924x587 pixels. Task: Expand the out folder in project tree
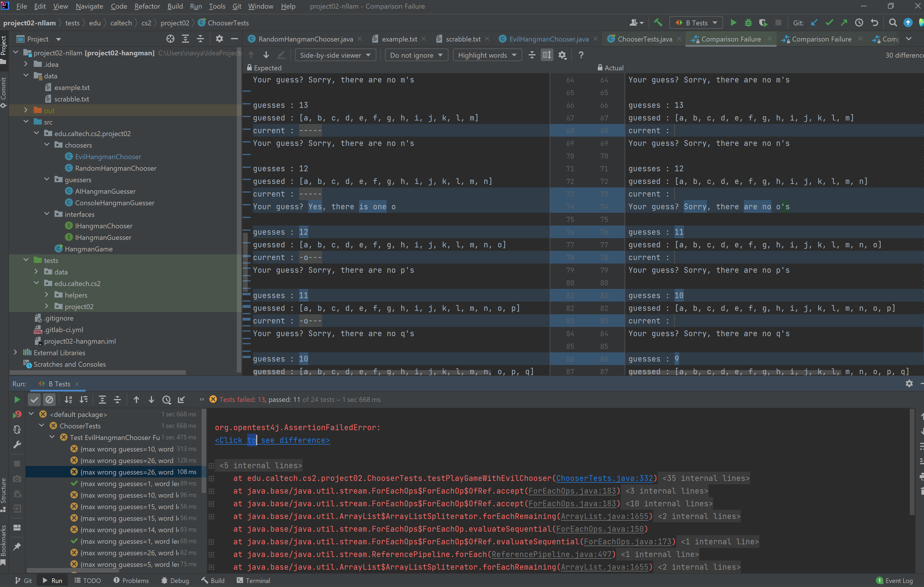26,110
